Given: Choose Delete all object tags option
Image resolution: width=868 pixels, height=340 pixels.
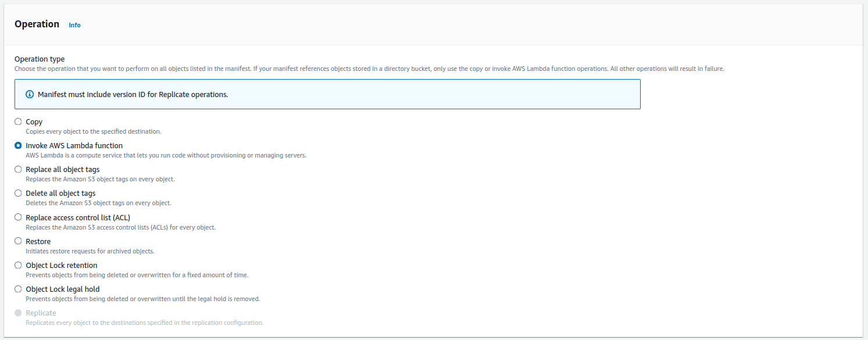Looking at the screenshot, I should tap(18, 193).
